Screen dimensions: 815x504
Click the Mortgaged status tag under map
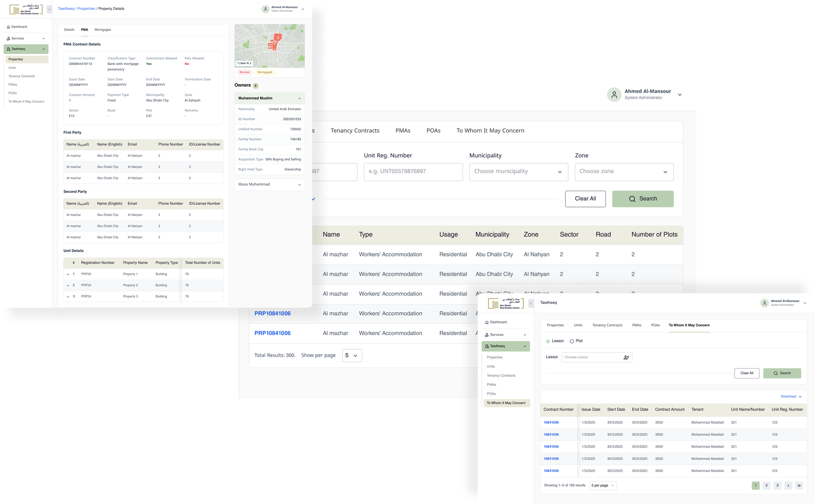(x=264, y=72)
